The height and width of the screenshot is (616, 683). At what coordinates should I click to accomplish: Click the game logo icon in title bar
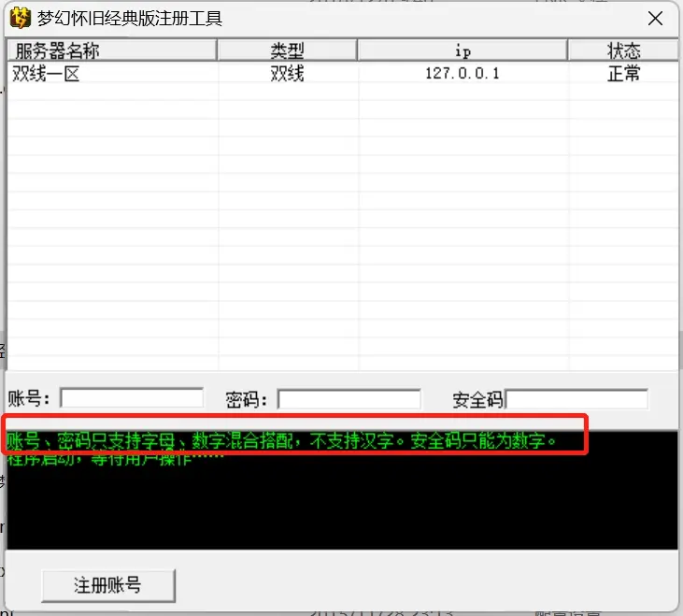(20, 19)
